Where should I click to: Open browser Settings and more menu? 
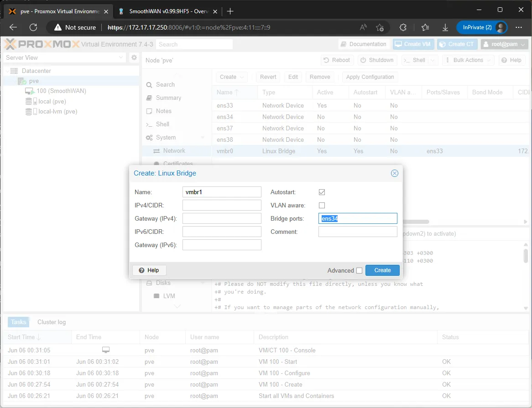(x=519, y=27)
